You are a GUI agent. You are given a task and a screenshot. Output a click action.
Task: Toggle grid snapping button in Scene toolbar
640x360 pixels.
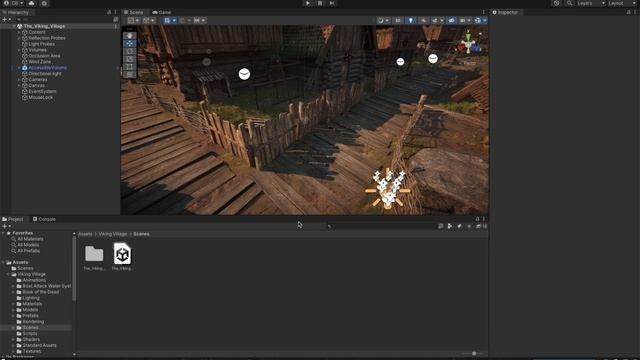[x=182, y=20]
